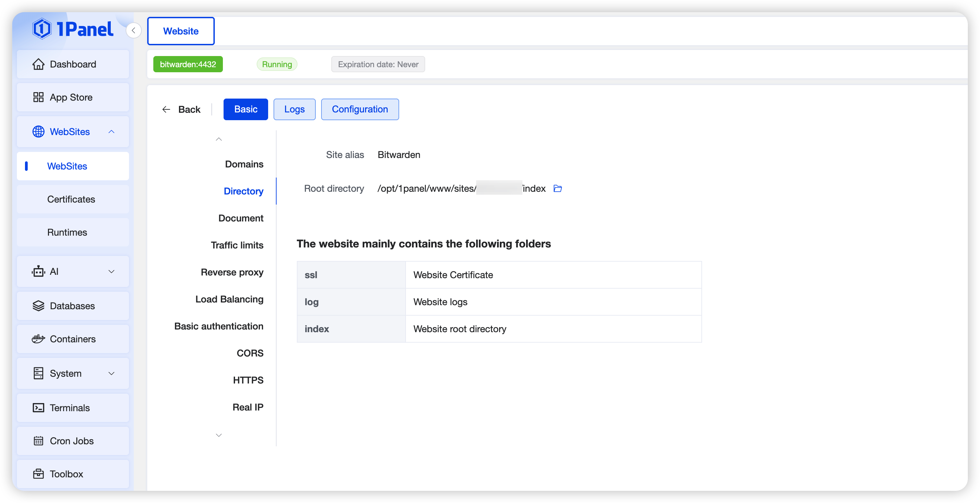Switch to the Configuration tab
The image size is (980, 503).
tap(360, 109)
